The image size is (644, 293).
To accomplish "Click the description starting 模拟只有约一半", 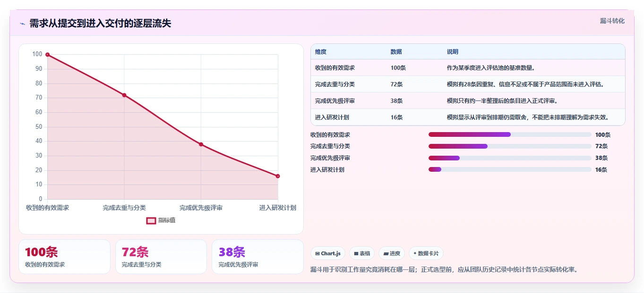I will pos(502,101).
